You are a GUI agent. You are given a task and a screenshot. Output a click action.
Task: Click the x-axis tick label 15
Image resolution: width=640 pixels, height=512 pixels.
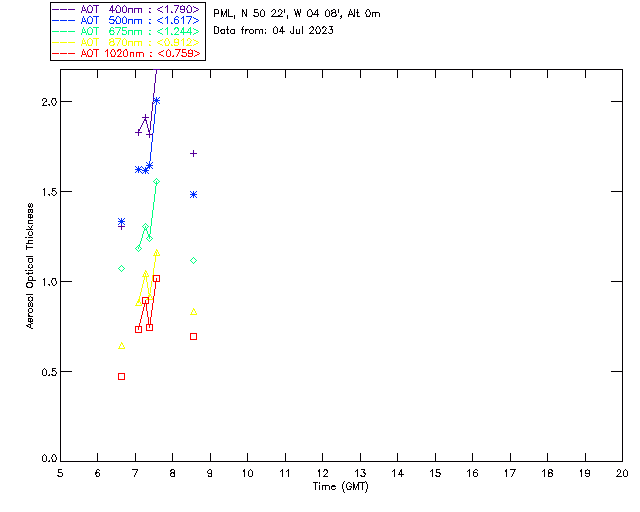[435, 473]
